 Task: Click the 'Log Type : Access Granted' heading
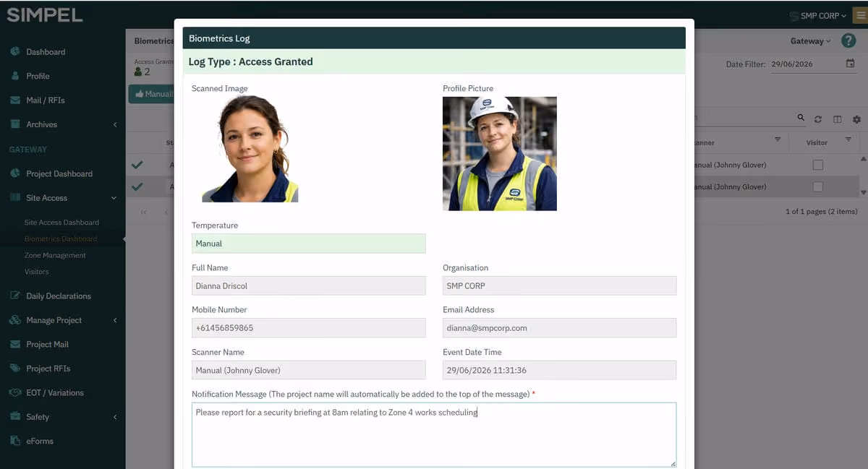coord(250,61)
